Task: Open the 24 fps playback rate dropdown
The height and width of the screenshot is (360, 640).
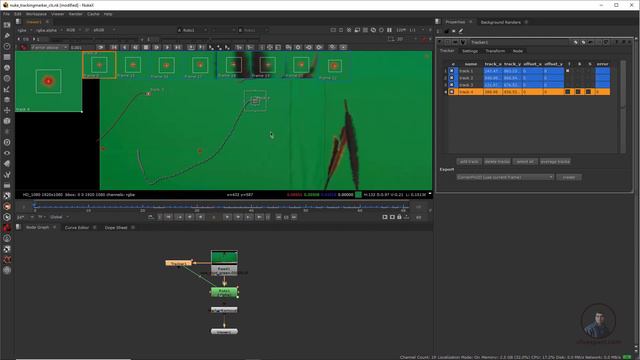Action: [25, 217]
